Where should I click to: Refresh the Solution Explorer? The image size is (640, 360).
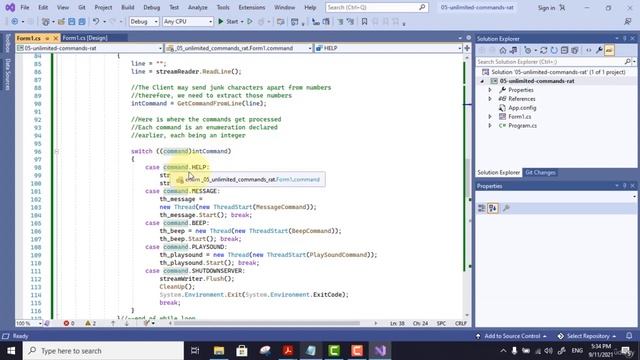coord(554,51)
